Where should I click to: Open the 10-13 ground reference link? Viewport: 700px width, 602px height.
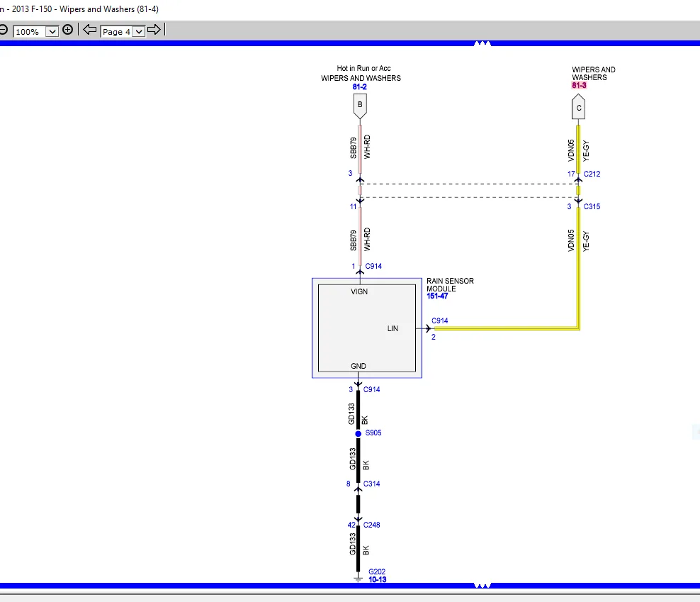(x=377, y=579)
